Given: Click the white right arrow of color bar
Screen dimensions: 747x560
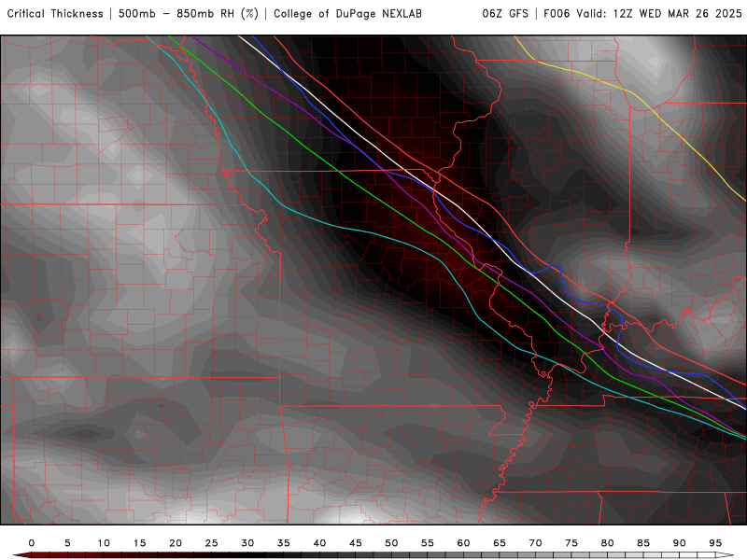Looking at the screenshot, I should pos(726,555).
